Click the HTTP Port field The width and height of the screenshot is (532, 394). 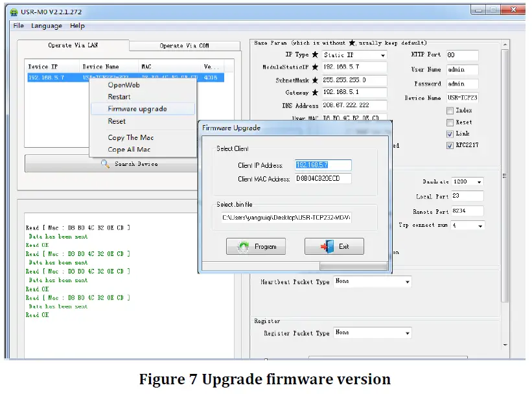point(463,55)
